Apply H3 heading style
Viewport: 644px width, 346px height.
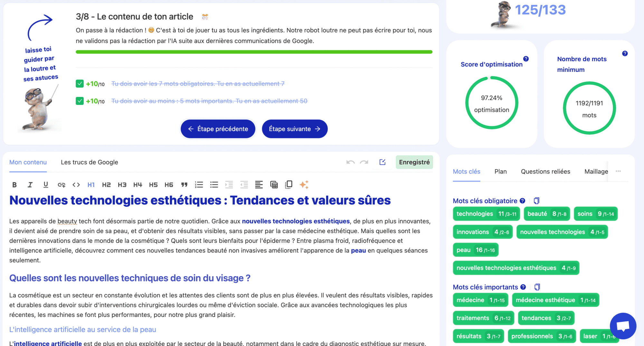(122, 185)
